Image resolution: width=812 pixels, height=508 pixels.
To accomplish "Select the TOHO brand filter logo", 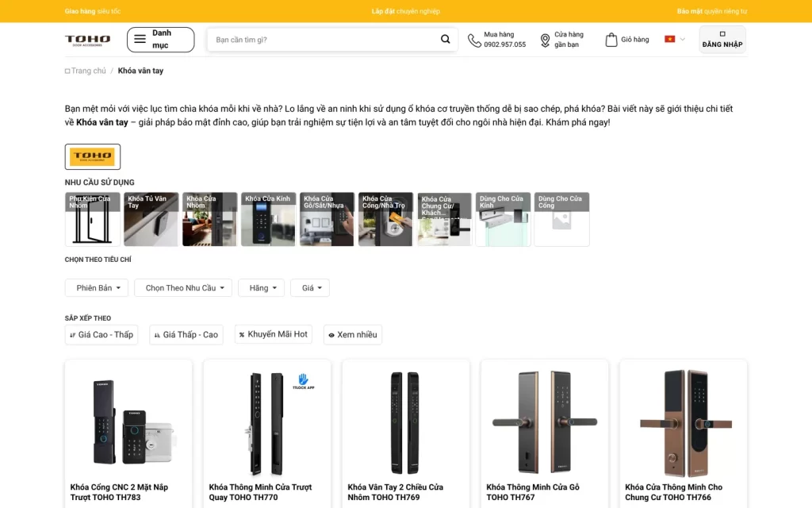I will click(x=93, y=156).
